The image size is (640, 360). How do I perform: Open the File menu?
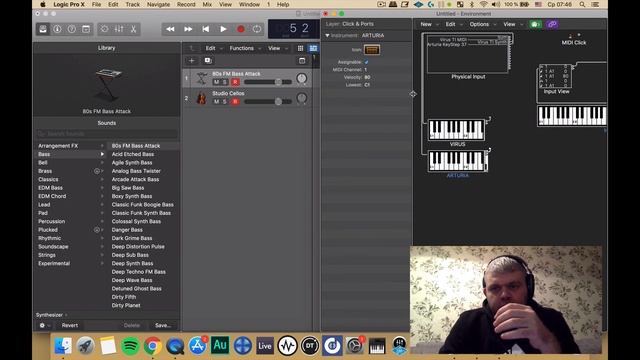[96, 4]
